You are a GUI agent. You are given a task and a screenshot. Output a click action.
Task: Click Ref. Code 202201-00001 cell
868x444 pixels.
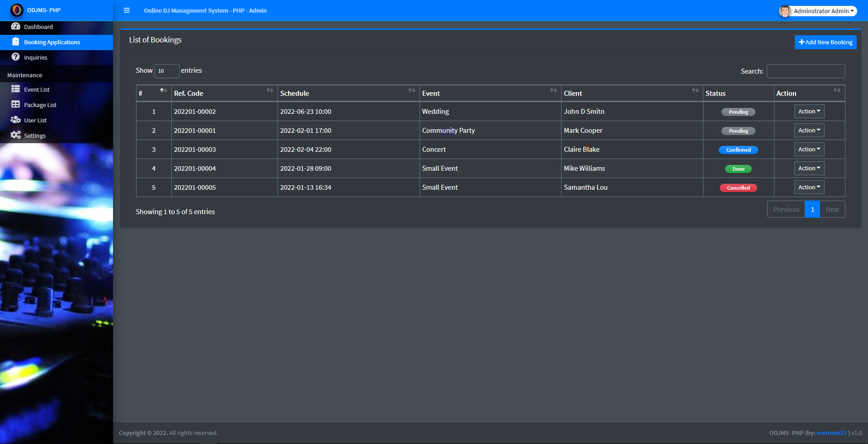click(225, 131)
